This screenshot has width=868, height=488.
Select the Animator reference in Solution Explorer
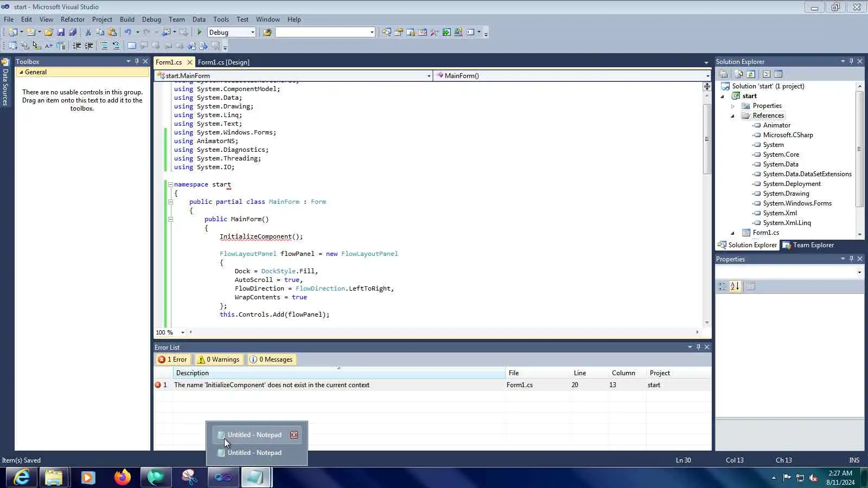coord(776,125)
